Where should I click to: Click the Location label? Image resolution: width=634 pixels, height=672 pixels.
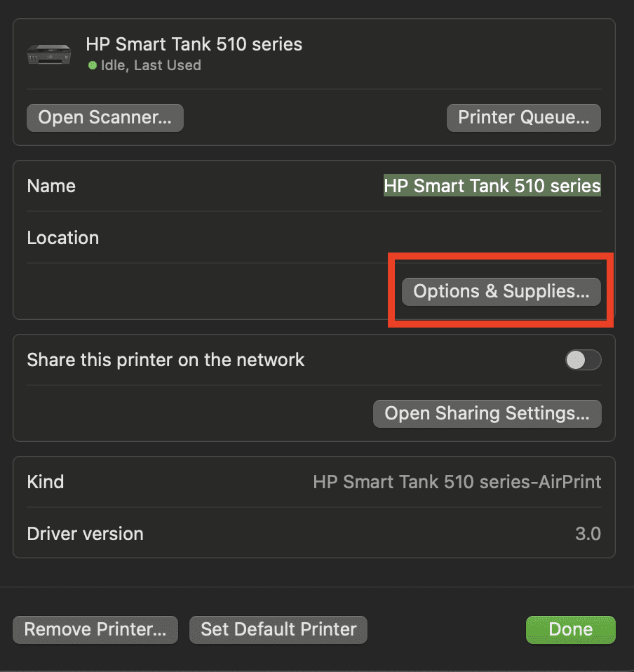(x=63, y=238)
